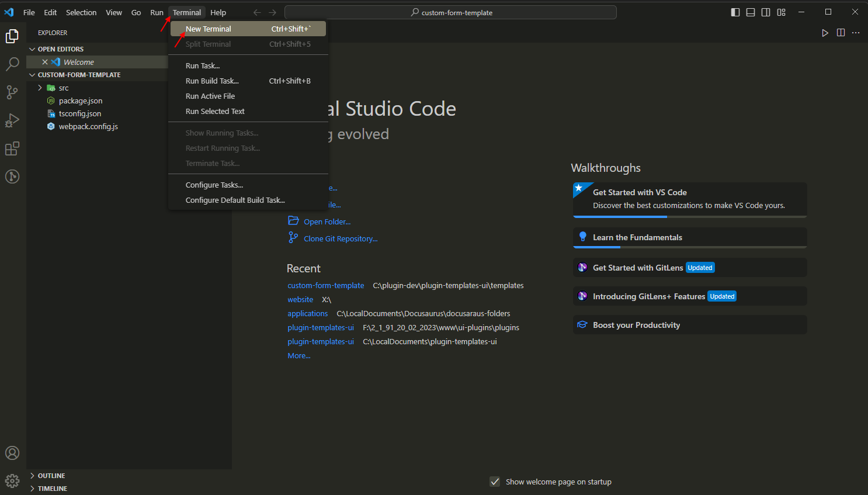Screen dimensions: 868x495
Task: Open the Edit menu
Action: tap(50, 12)
